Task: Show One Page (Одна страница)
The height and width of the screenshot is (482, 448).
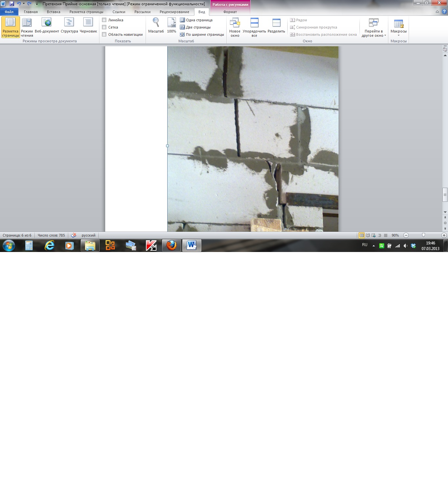Action: coord(196,20)
